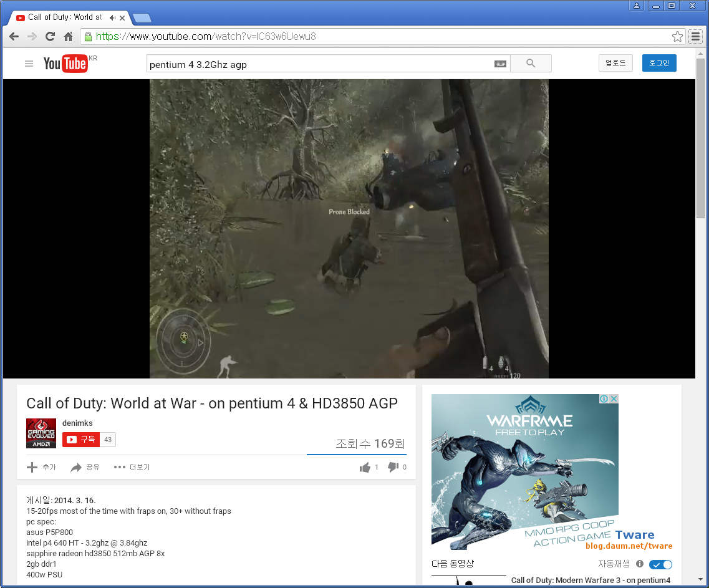
Task: Reload the YouTube page
Action: click(50, 37)
